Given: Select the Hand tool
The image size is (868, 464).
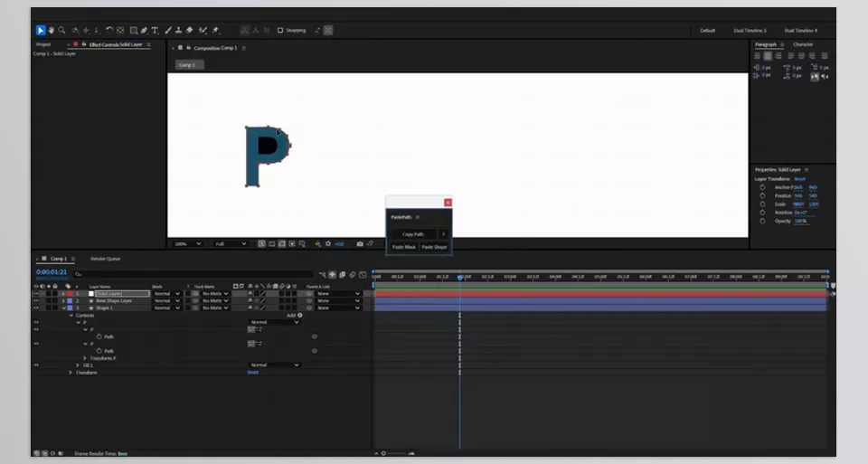Looking at the screenshot, I should tap(51, 31).
